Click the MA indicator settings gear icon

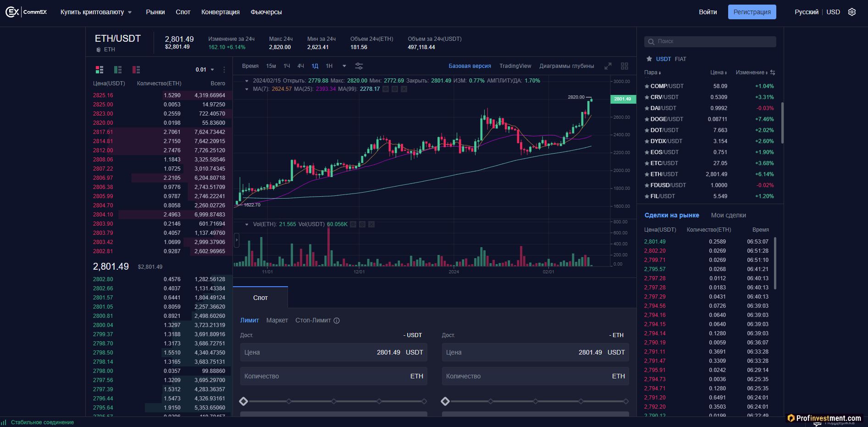coord(395,89)
